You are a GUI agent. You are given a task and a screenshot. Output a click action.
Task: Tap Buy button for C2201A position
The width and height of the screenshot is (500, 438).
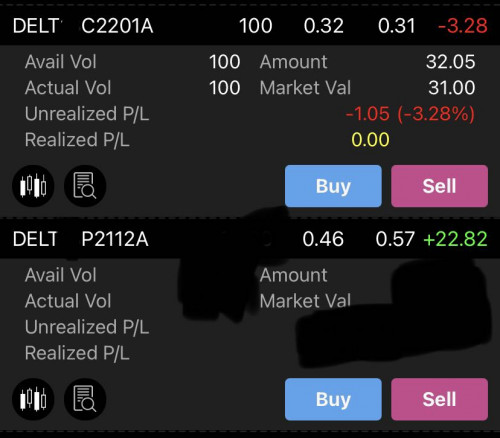[x=333, y=186]
